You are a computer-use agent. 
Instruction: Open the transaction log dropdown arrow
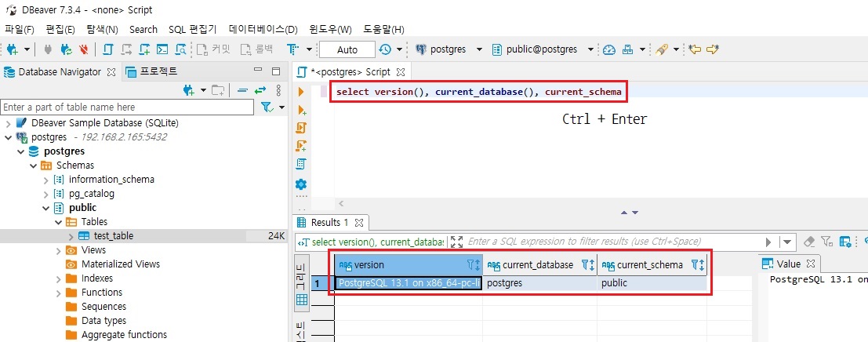click(x=400, y=49)
